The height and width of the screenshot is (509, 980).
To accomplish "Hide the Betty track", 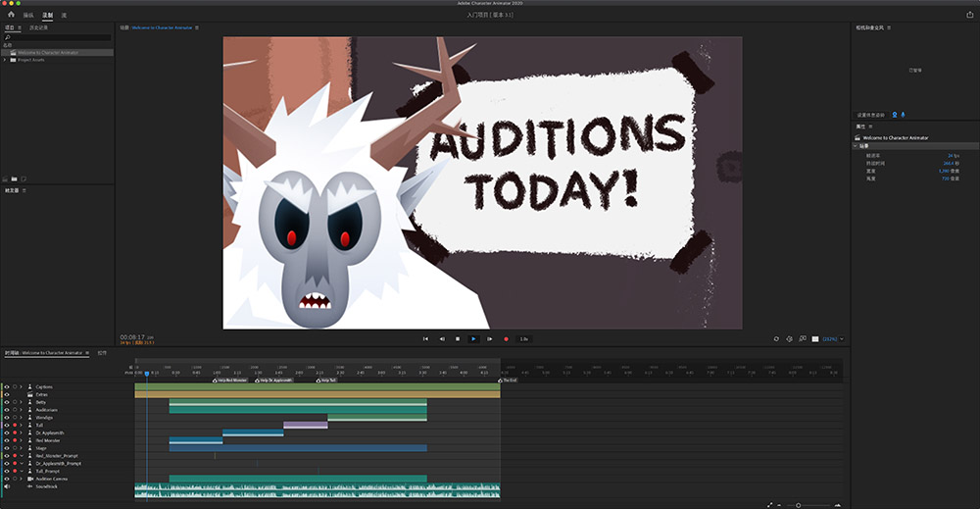I will [7, 402].
